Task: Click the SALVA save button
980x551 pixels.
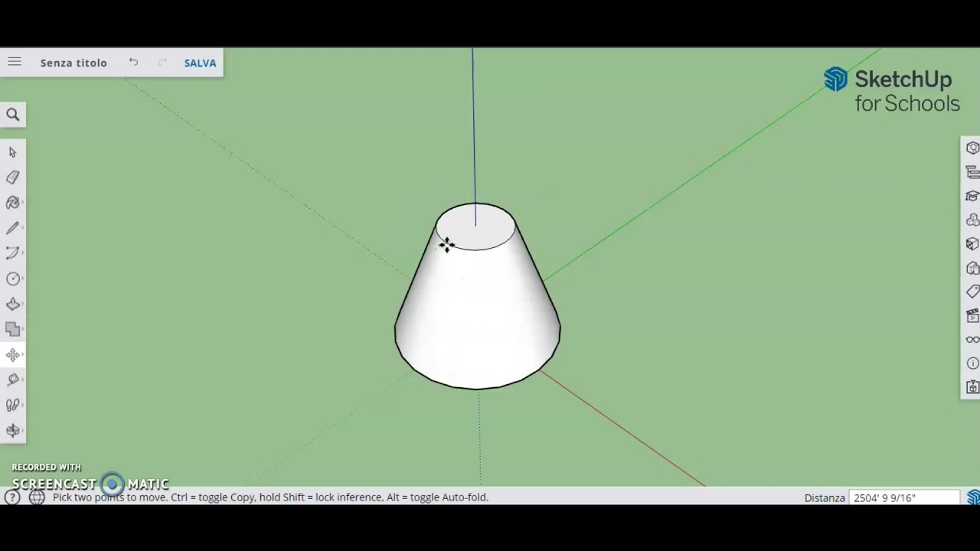Action: tap(200, 63)
